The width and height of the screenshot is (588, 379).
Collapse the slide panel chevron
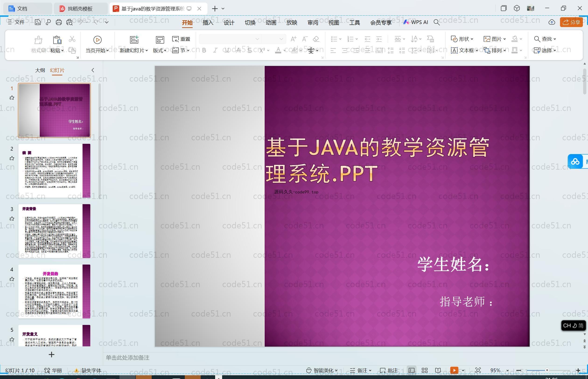(93, 70)
